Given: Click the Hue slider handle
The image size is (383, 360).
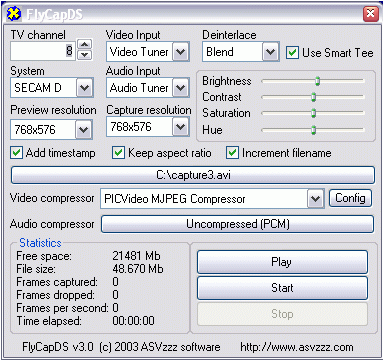Looking at the screenshot, I should [313, 130].
